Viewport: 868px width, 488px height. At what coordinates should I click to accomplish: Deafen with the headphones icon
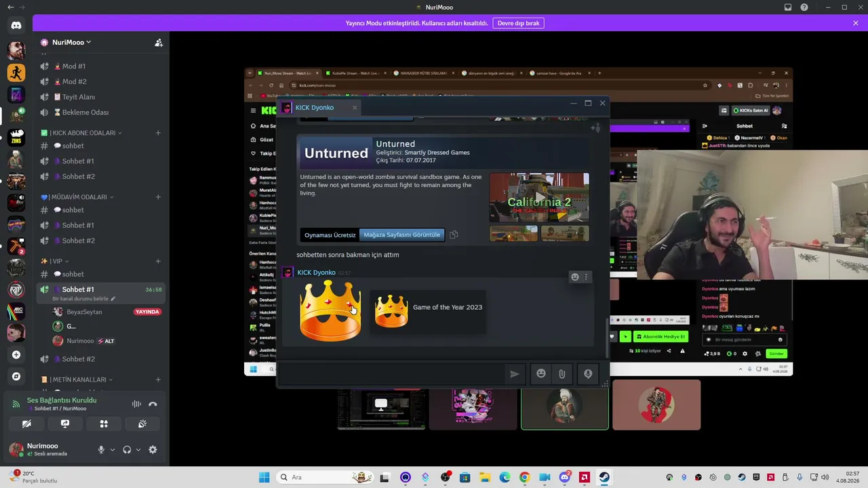pos(127,449)
